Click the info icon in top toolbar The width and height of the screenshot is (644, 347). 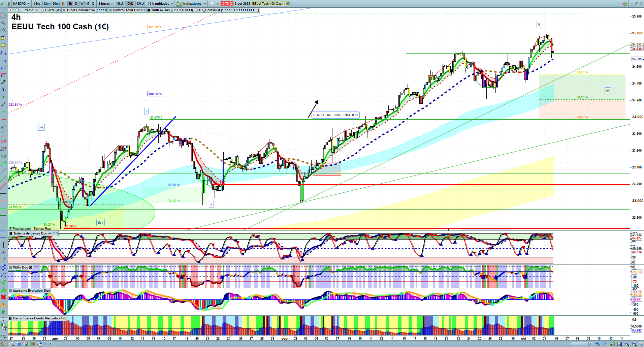click(x=212, y=4)
